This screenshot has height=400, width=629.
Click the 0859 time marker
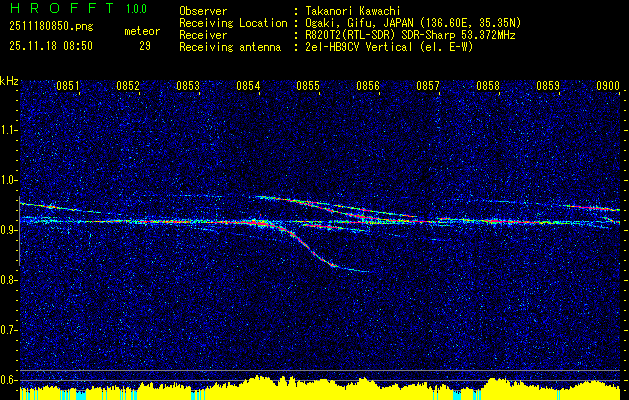pos(548,86)
